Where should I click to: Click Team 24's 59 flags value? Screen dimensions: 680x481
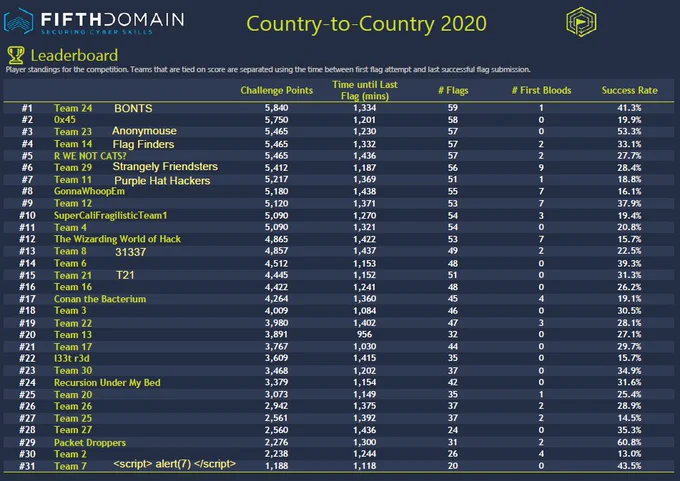click(x=453, y=108)
